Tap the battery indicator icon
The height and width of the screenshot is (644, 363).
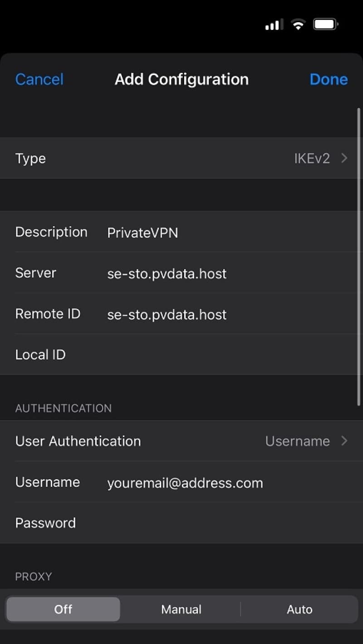tap(325, 24)
